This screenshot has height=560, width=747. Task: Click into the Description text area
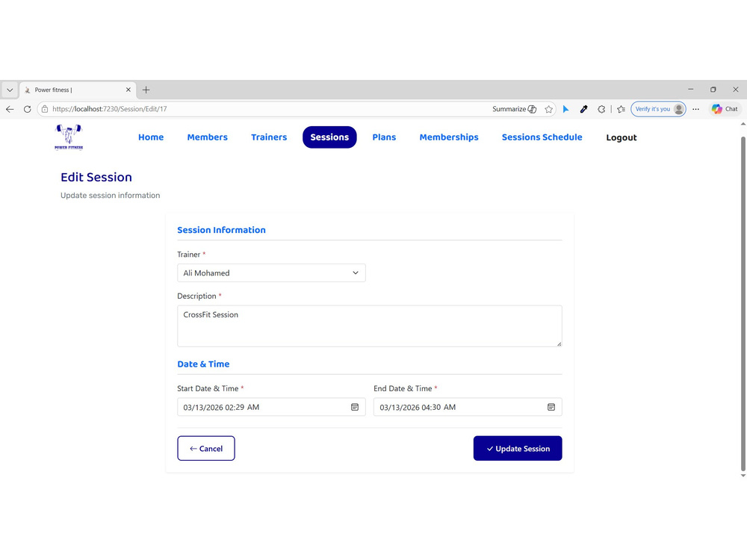pos(370,326)
